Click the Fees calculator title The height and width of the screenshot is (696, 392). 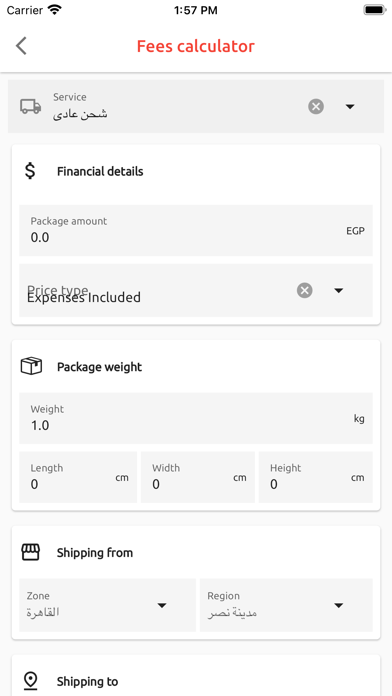click(196, 46)
